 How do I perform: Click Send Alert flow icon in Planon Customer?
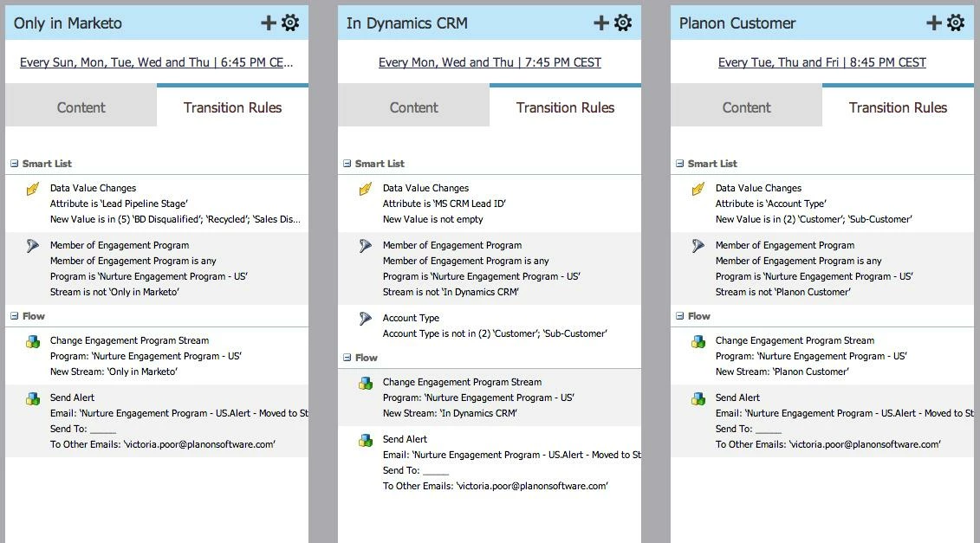[x=698, y=398]
